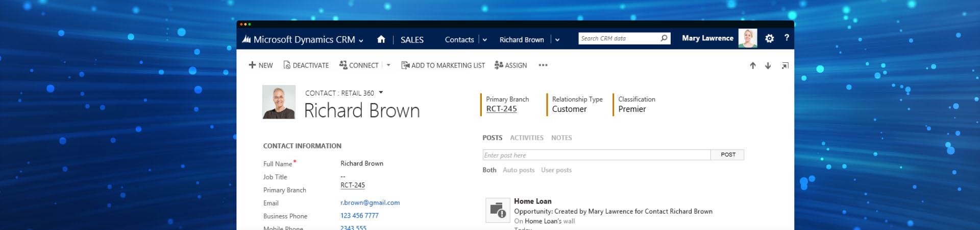980x230 pixels.
Task: Click the empty Job Title value
Action: click(x=343, y=177)
